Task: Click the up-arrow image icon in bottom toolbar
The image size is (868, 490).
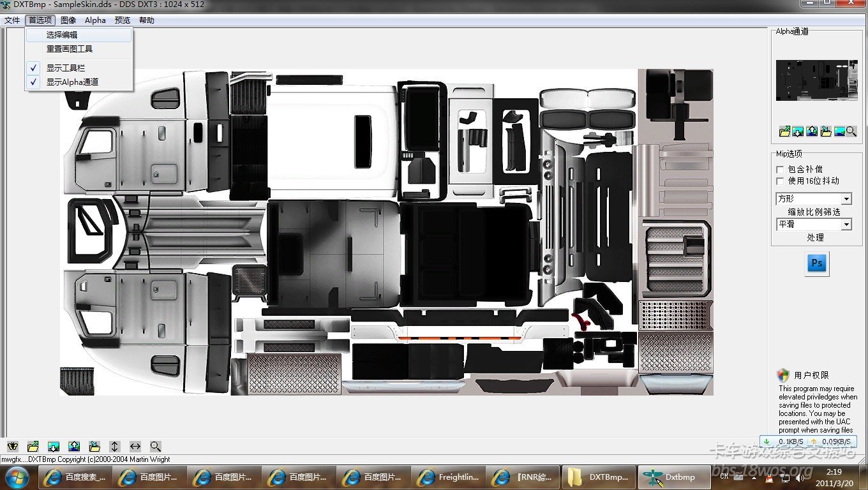Action: [x=74, y=447]
